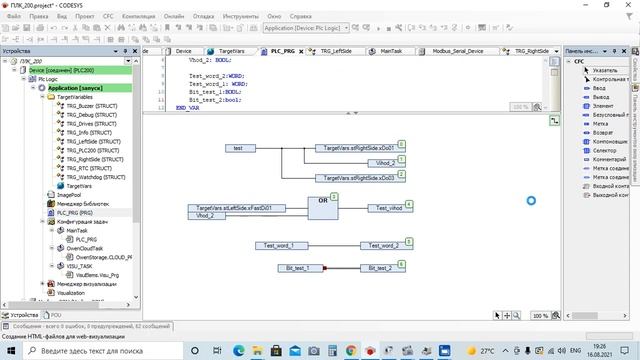Pick the Возврат return tool in toolbox
640x360 pixels.
598,133
